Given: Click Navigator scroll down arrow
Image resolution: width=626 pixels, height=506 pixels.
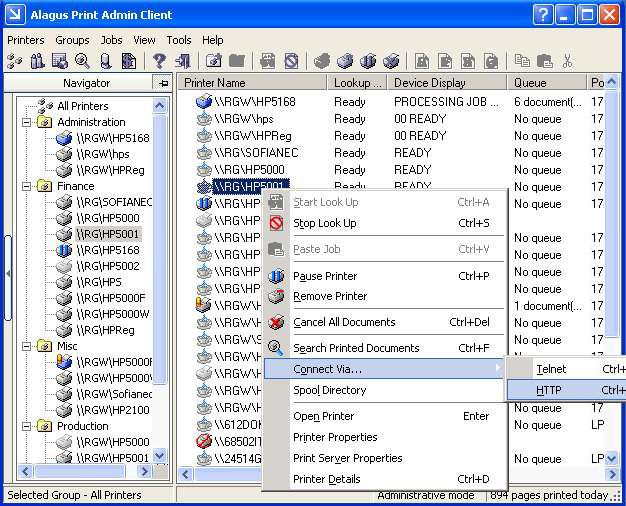Looking at the screenshot, I should [160, 455].
